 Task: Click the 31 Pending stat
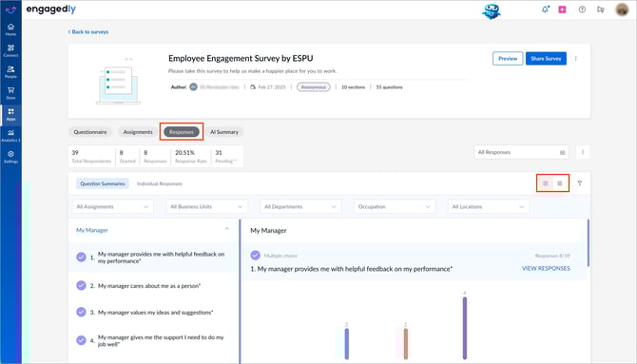[x=226, y=157]
